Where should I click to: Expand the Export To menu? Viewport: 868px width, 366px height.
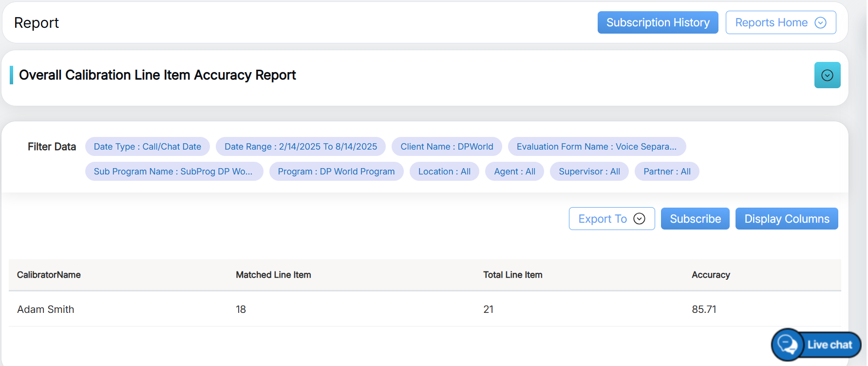[x=611, y=219]
